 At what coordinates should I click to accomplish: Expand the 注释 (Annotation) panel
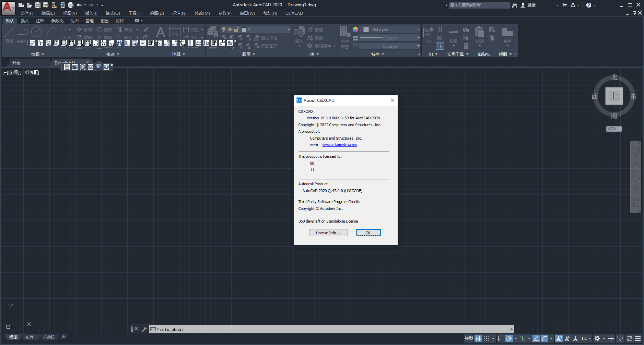point(179,54)
